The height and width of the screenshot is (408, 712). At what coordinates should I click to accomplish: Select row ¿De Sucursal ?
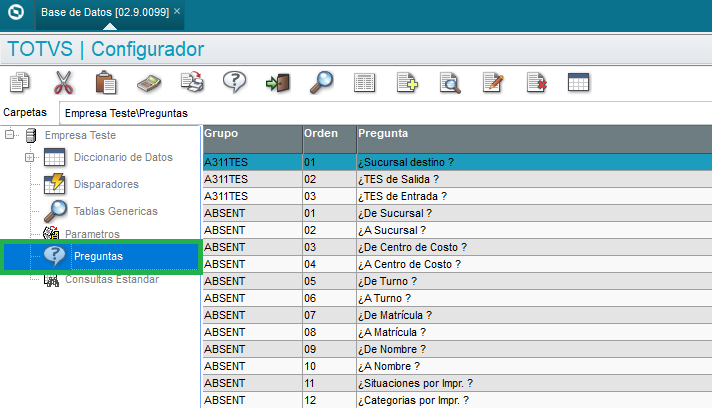[x=457, y=213]
